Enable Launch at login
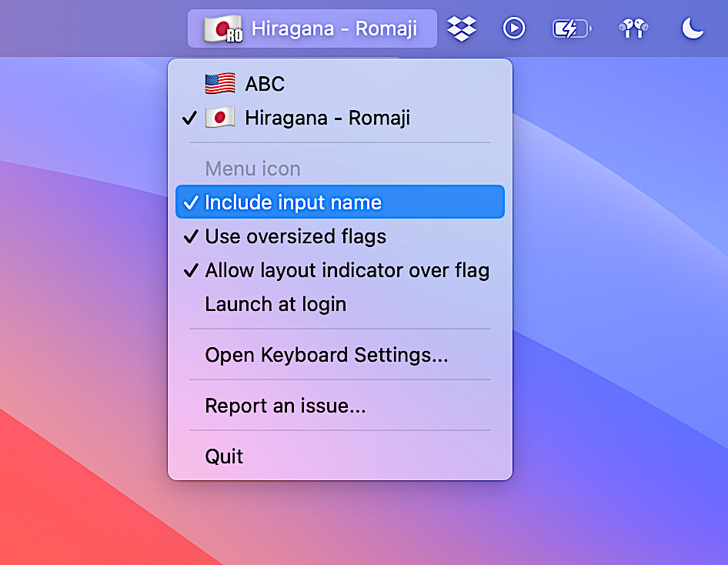This screenshot has height=565, width=728. 275,304
